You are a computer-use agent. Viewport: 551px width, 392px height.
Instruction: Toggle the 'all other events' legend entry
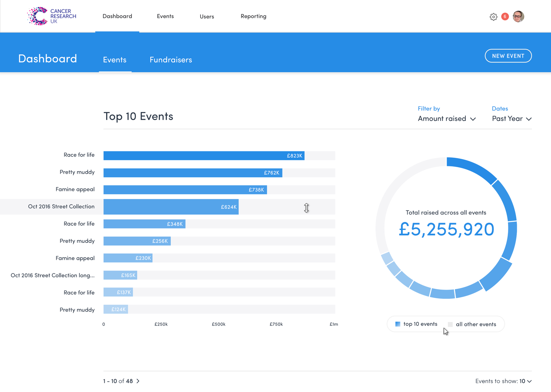[476, 324]
